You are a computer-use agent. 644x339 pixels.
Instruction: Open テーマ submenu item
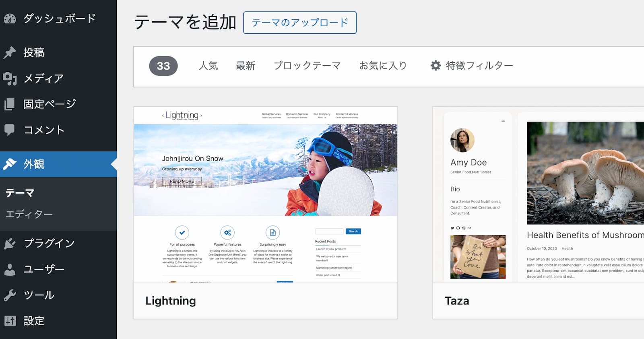point(20,193)
